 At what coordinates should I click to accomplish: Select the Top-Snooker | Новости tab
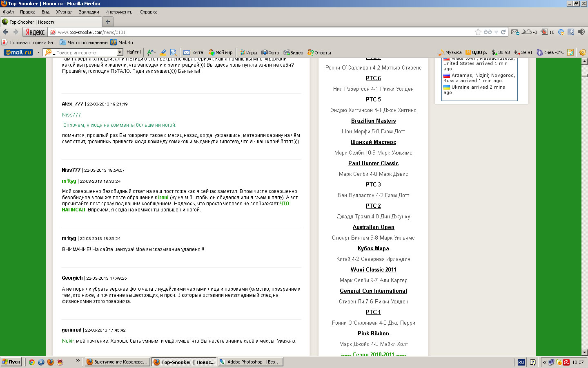51,22
